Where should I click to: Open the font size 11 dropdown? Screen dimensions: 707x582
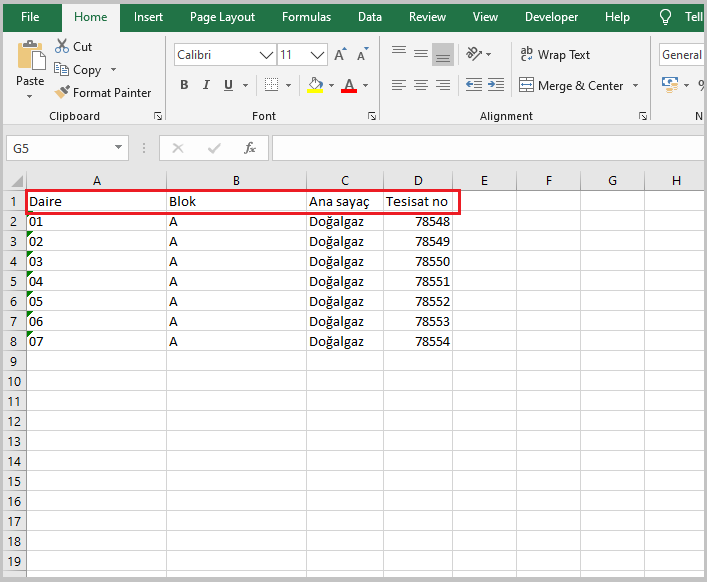[x=317, y=55]
